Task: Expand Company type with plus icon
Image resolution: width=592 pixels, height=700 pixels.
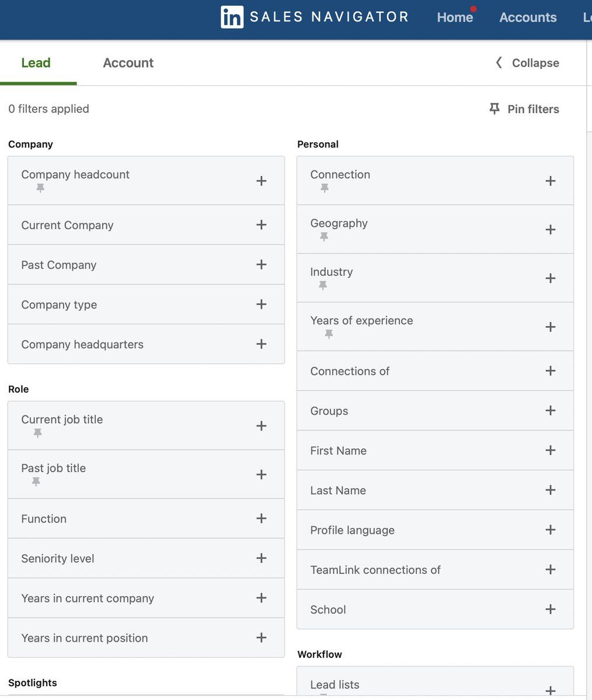Action: pyautogui.click(x=262, y=304)
